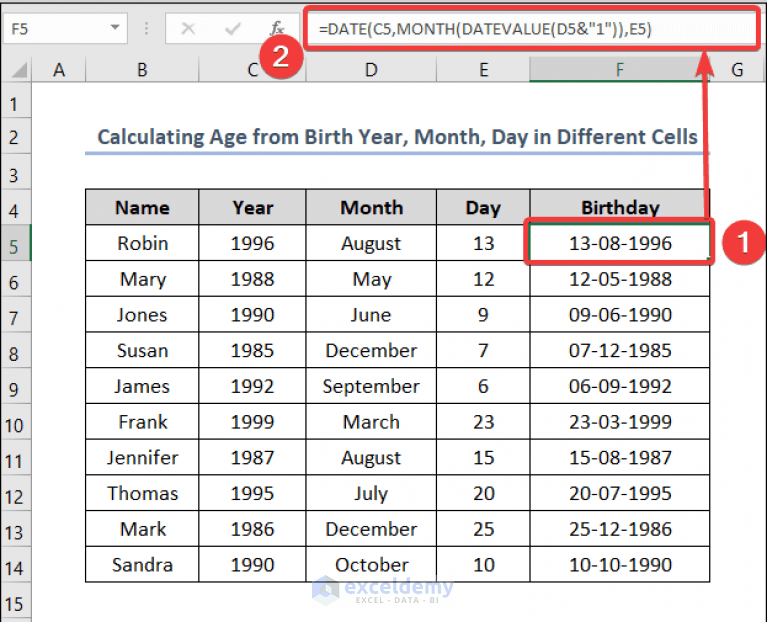Viewport: 767px width, 622px height.
Task: Select the cell containing 'James'
Action: coord(142,386)
